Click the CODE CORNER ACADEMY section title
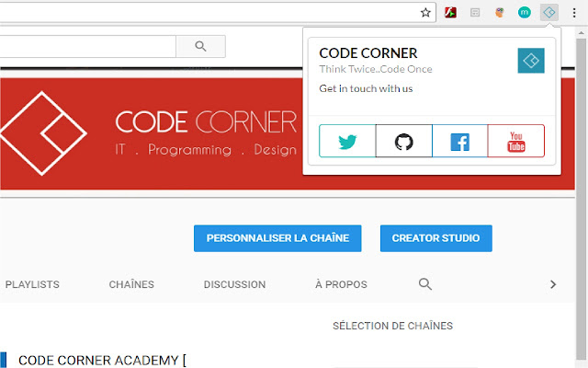Image resolution: width=588 pixels, height=368 pixels. tap(102, 360)
